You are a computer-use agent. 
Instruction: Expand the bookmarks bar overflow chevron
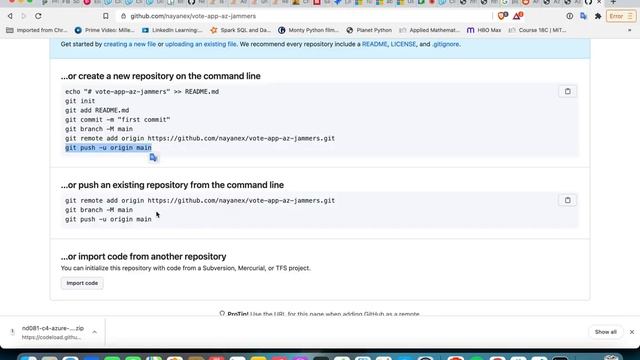(629, 30)
